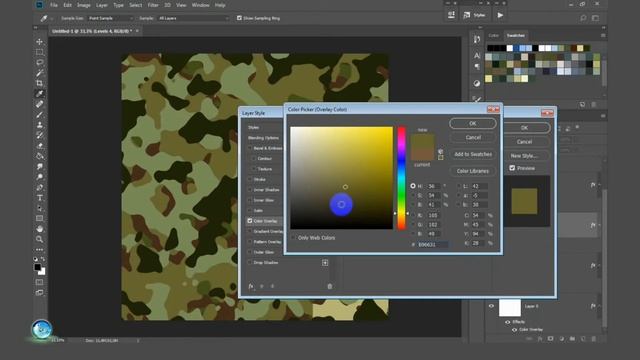Open the Swatches panel flyout menu
The width and height of the screenshot is (640, 360).
pyautogui.click(x=603, y=36)
